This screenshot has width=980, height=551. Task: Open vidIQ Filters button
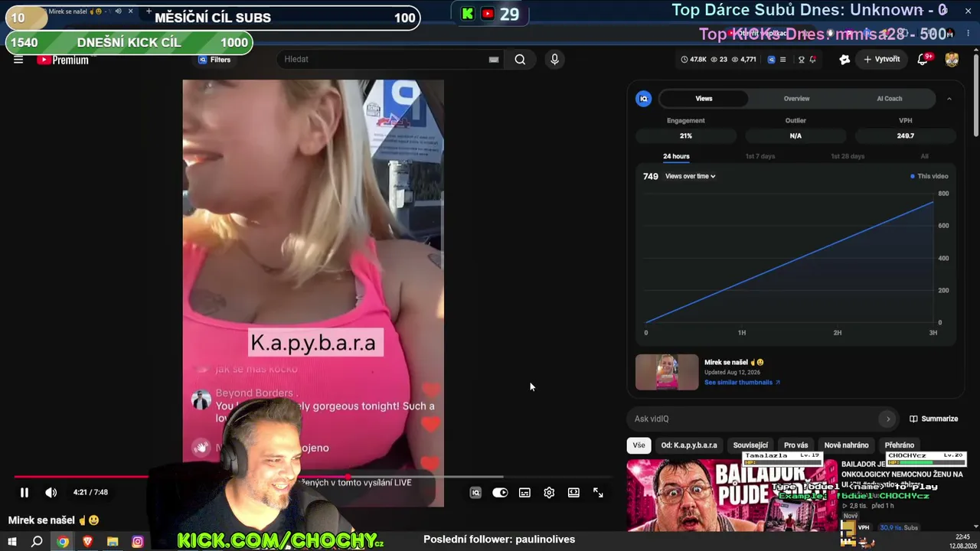214,60
